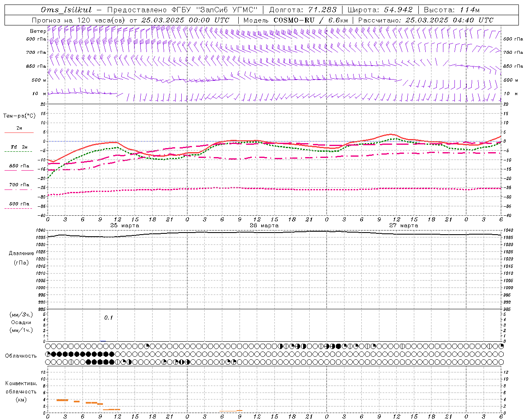
Task: Click the model name "COSMO-RU / 6.6км"
Action: click(311, 20)
